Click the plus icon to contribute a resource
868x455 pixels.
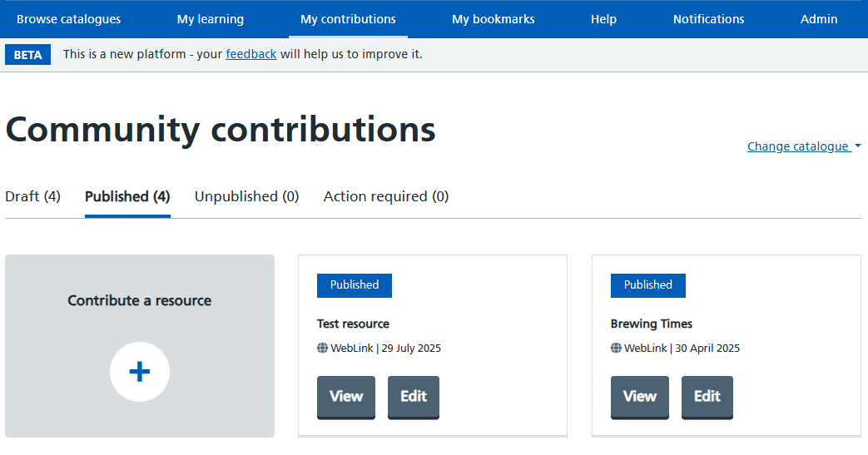click(140, 372)
